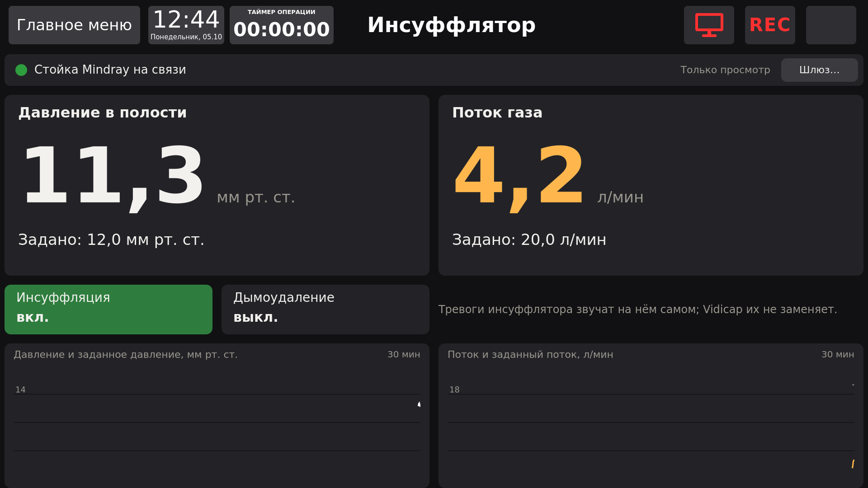Click the 18 axis label on flow chart
This screenshot has height=488, width=868.
pos(454,389)
